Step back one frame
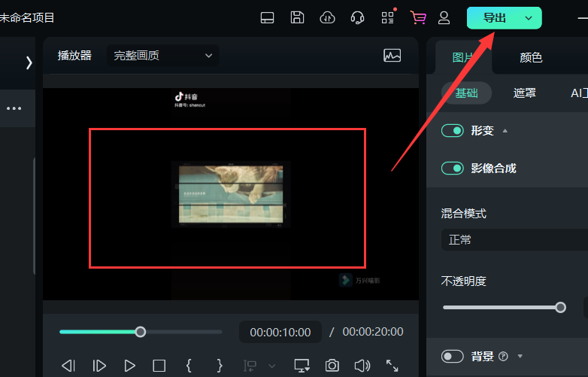This screenshot has height=377, width=588. click(68, 366)
